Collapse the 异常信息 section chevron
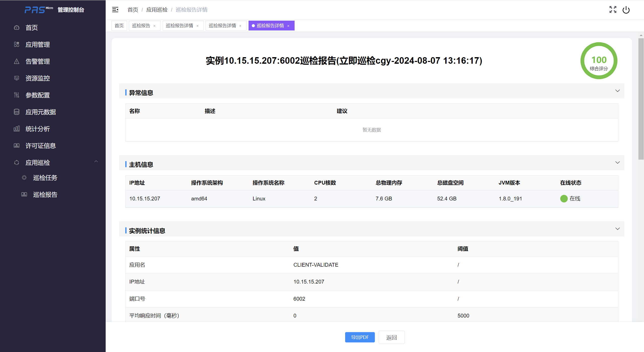The image size is (644, 352). point(617,91)
